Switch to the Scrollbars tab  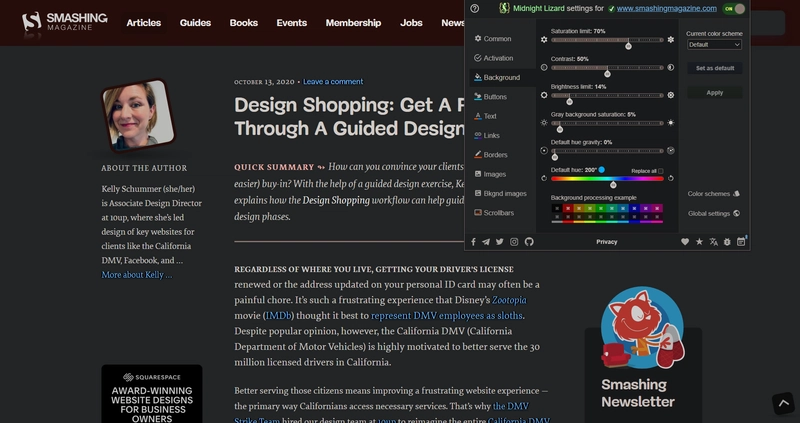[502, 213]
